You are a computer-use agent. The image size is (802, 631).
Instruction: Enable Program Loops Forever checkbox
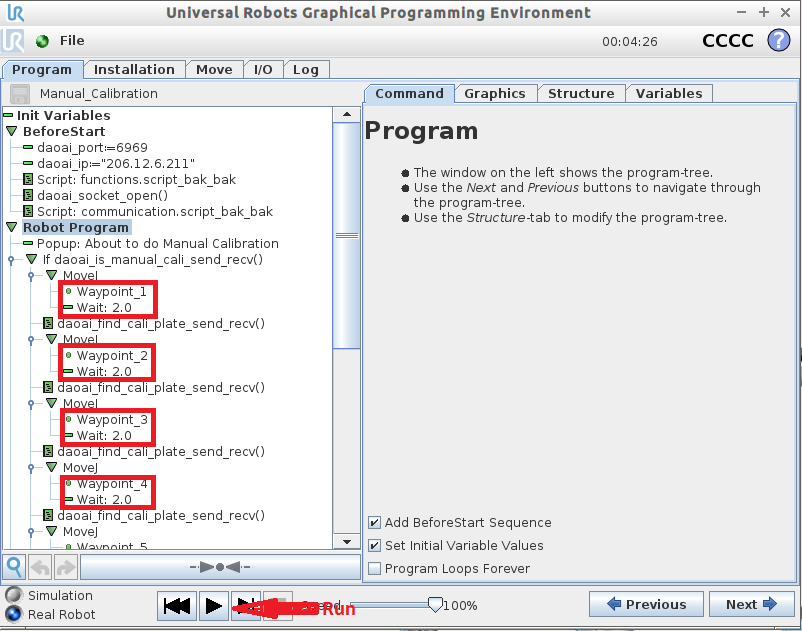pos(374,569)
